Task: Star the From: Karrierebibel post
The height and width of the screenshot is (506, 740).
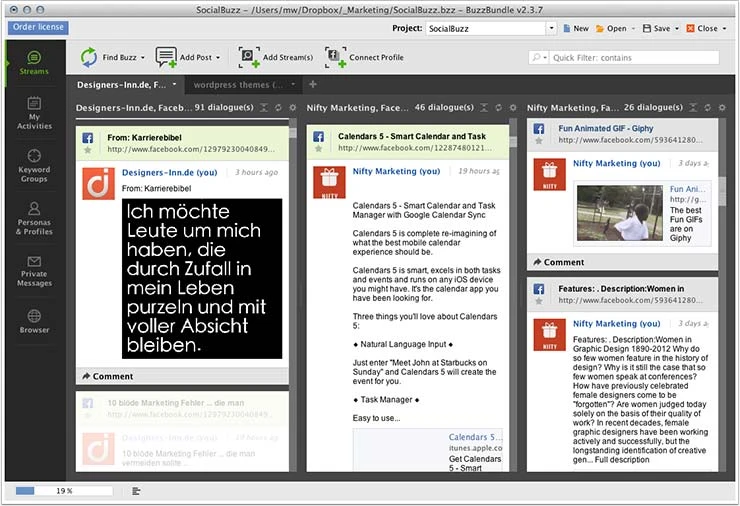Action: tap(88, 150)
